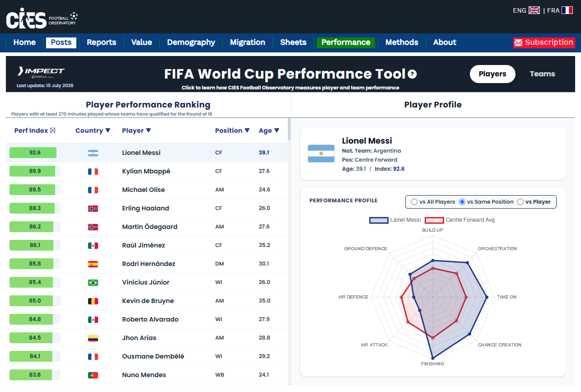Open the 'Click to learn how CIES' link
Screen dimensions: 581x392
[290, 88]
